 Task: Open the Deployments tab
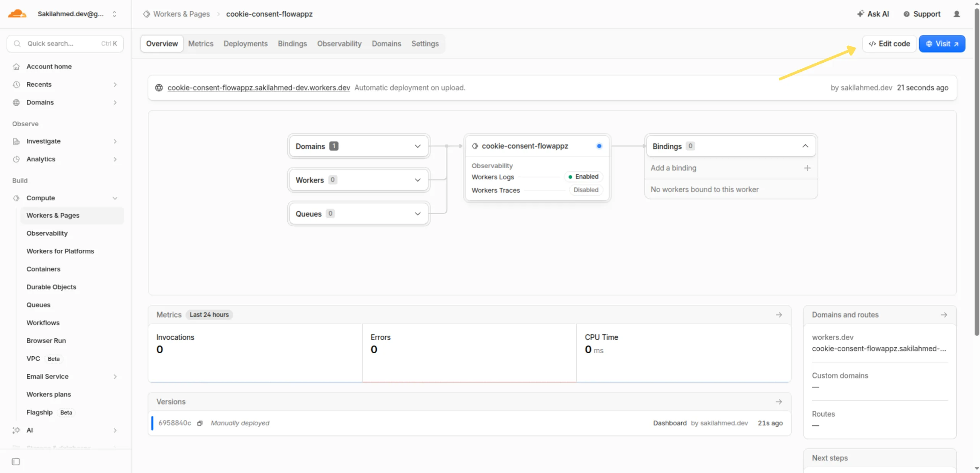tap(246, 44)
